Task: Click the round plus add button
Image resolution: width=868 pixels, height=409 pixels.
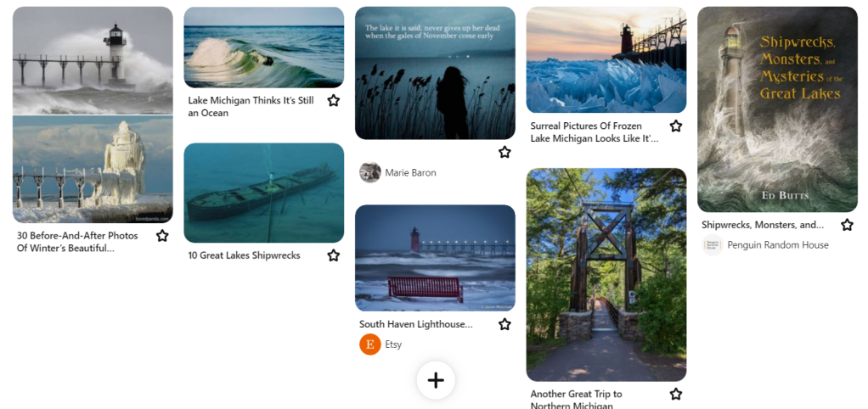Action: (x=436, y=380)
